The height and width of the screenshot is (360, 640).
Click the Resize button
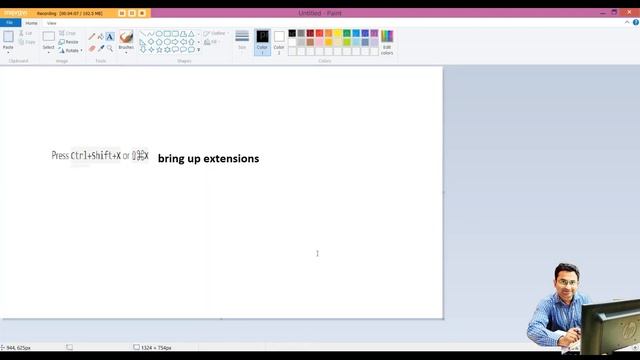point(69,42)
